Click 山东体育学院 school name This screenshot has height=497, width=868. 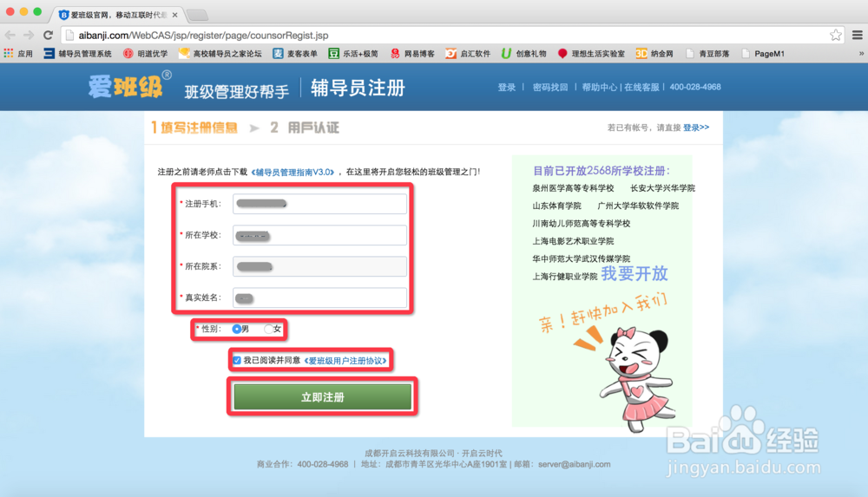(557, 206)
